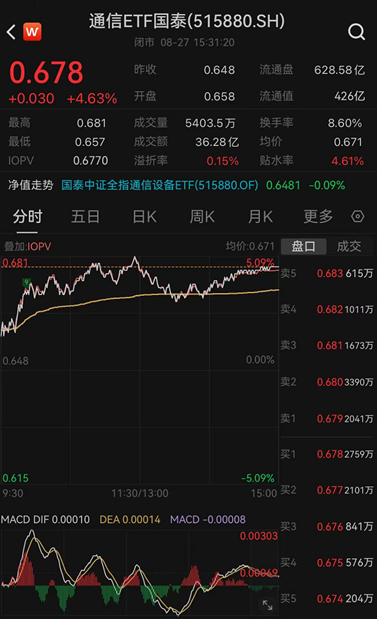Tap the 换手率 value 8.60%
The image size is (377, 619).
(x=345, y=123)
